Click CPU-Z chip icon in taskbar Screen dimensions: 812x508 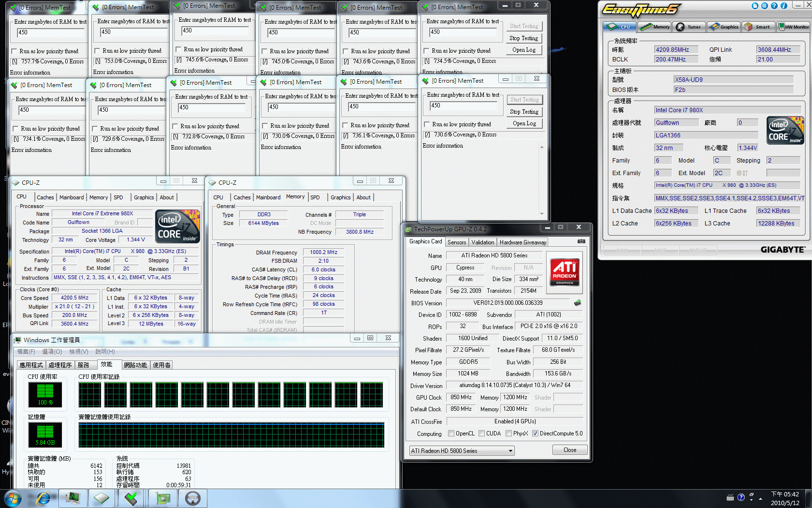click(101, 498)
